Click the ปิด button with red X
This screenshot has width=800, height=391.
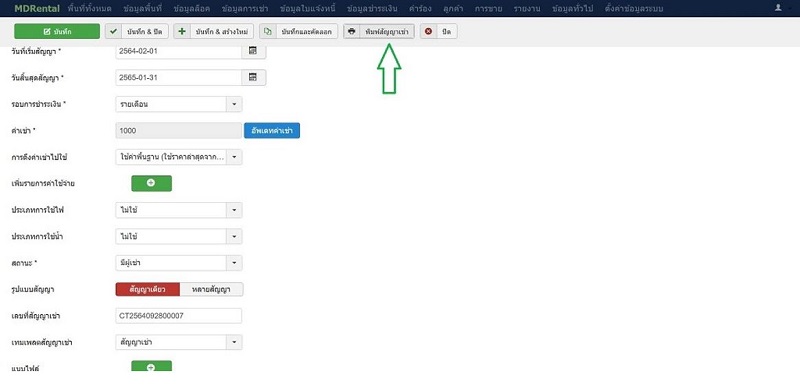coord(439,32)
